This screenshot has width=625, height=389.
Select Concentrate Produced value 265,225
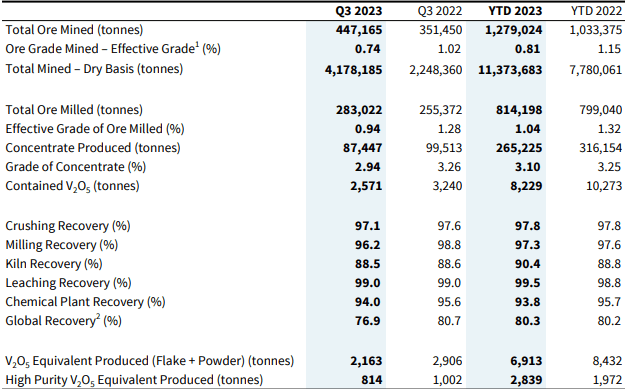(x=519, y=148)
